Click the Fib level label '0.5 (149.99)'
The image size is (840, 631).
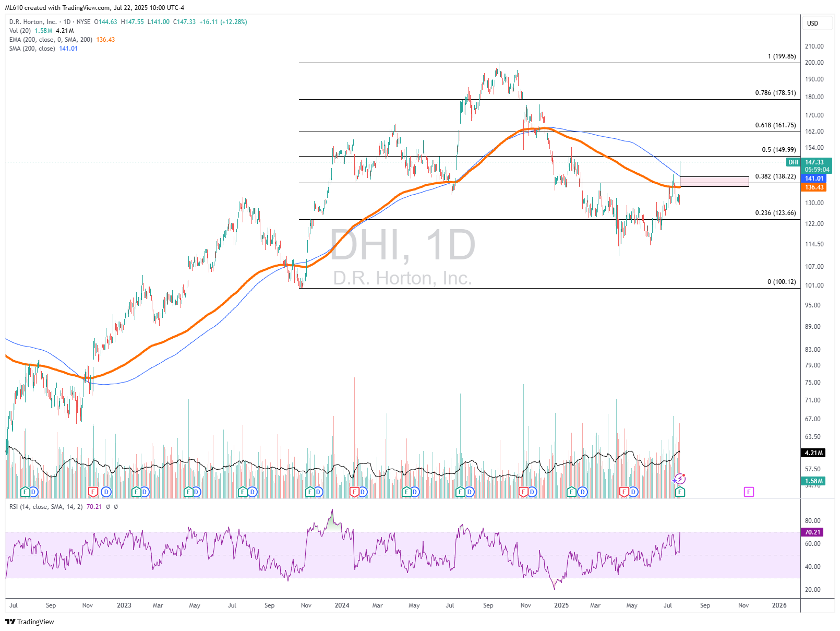779,150
